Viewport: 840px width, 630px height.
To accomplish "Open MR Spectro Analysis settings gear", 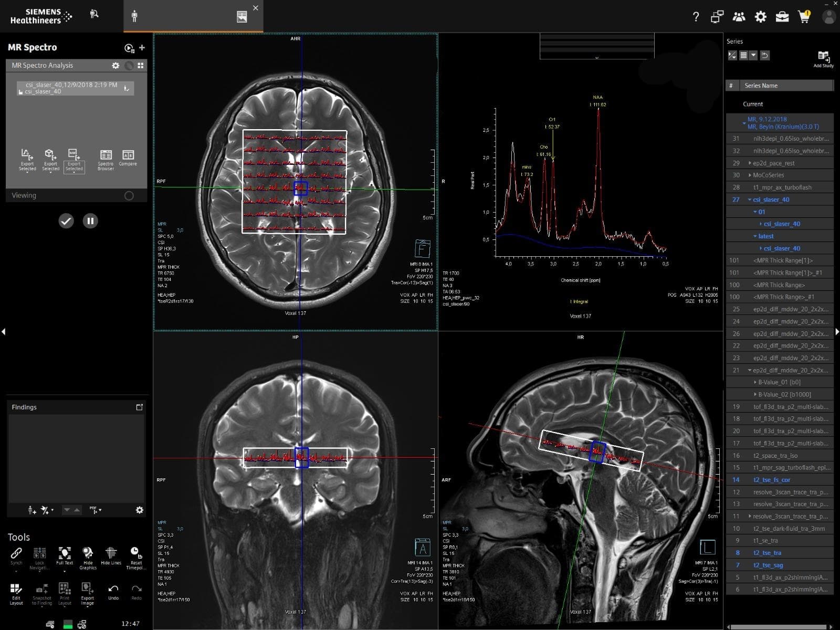I will click(x=115, y=66).
